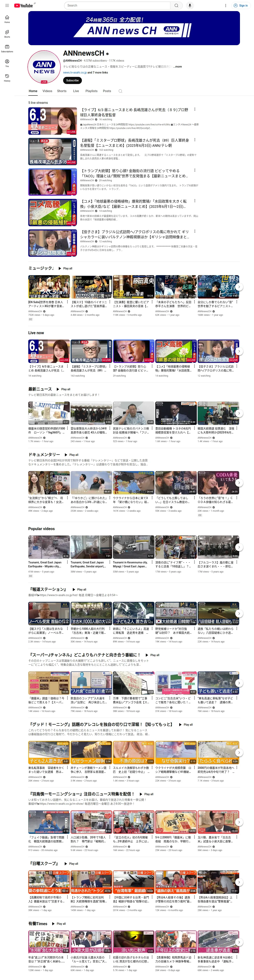Screen dimensions: 254x980
Task: Play all in 羽鳥慎一モーニングショー section
Action: pyautogui.click(x=147, y=794)
